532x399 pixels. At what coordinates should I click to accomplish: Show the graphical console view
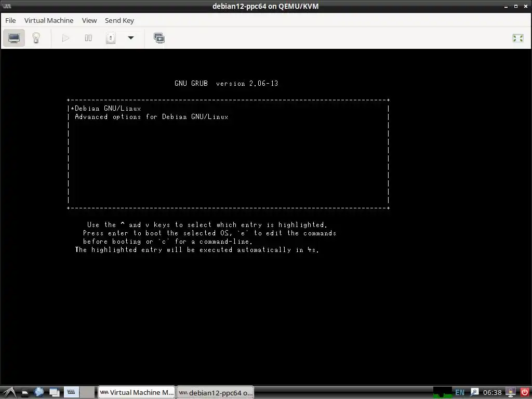pyautogui.click(x=14, y=38)
